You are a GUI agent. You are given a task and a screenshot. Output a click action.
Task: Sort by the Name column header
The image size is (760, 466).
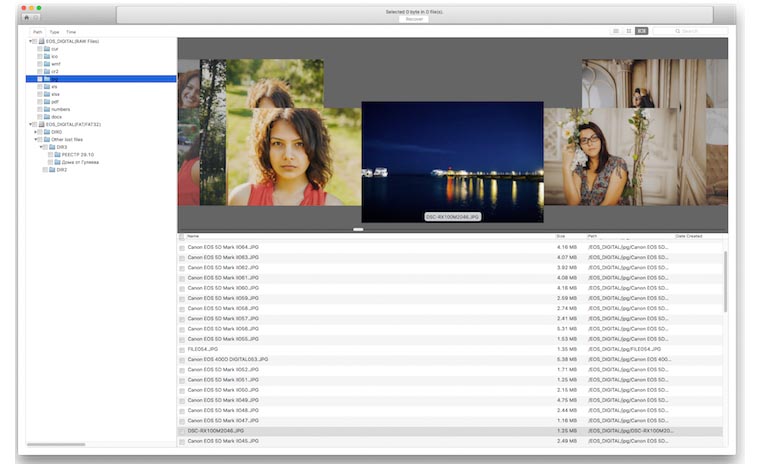193,236
